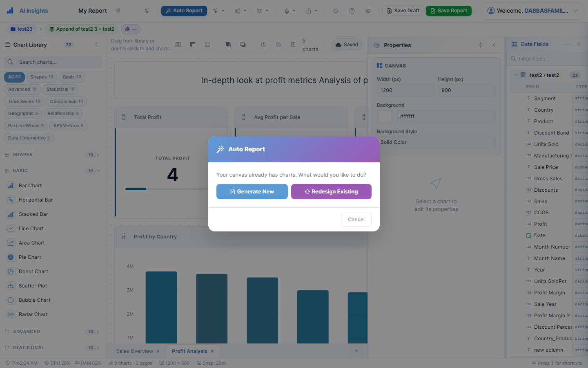This screenshot has height=368, width=588.
Task: Click the Redesign Existing button
Action: click(x=331, y=192)
